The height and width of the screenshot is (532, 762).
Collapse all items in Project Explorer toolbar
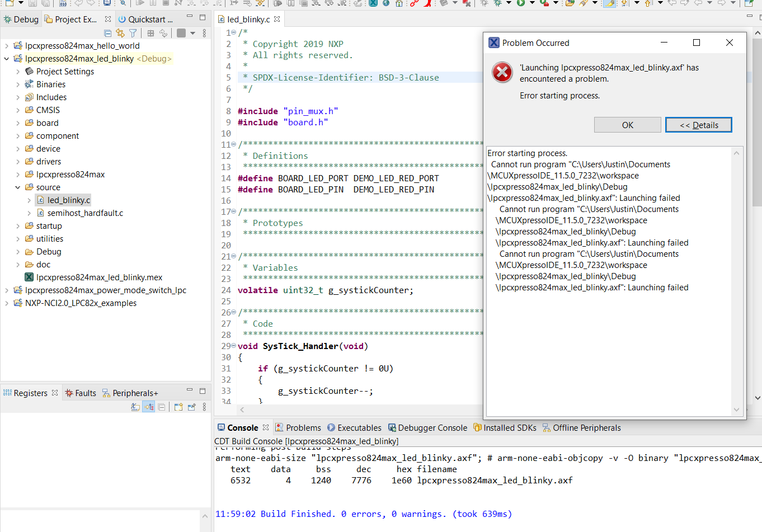pyautogui.click(x=108, y=34)
